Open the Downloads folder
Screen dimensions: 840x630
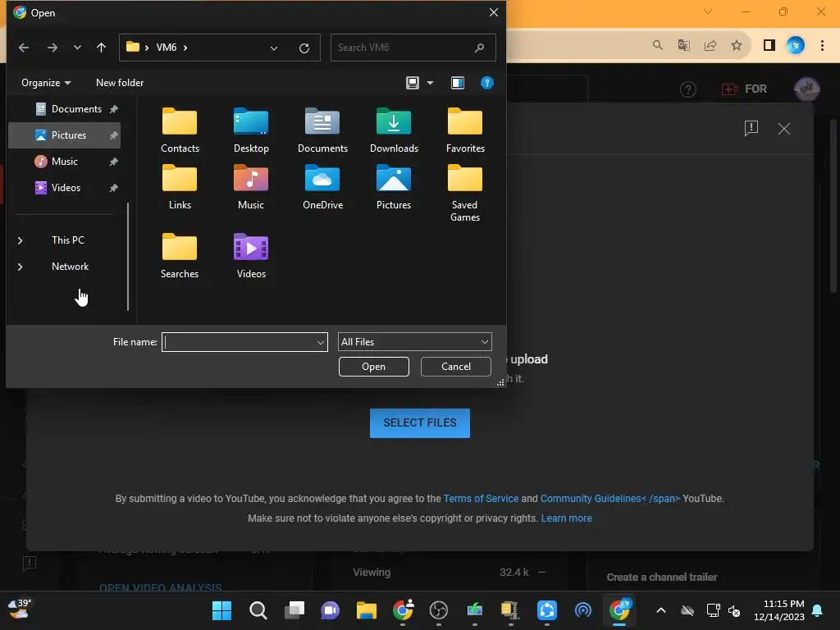click(394, 130)
